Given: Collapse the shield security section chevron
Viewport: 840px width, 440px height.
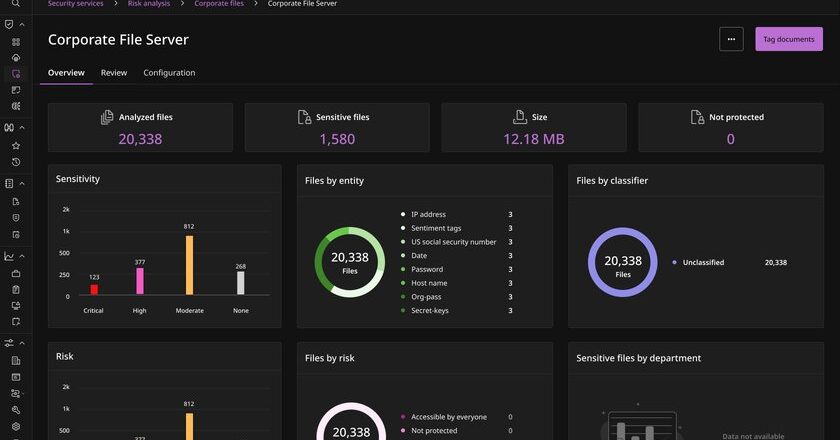Looking at the screenshot, I should click(x=22, y=25).
